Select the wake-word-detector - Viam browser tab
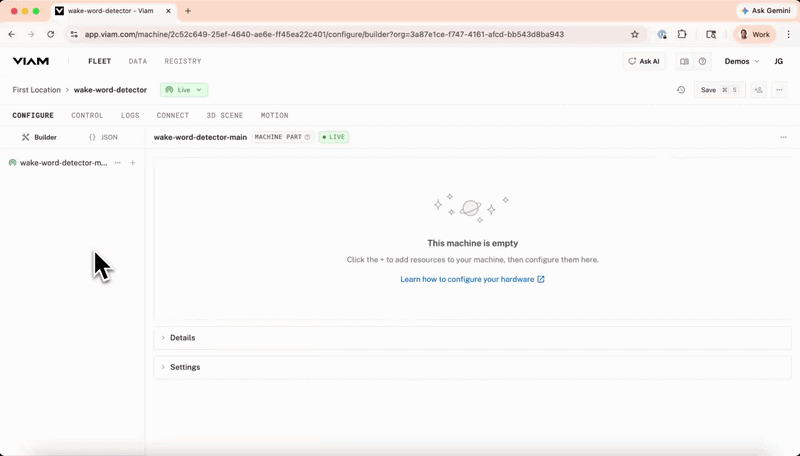 click(x=113, y=11)
